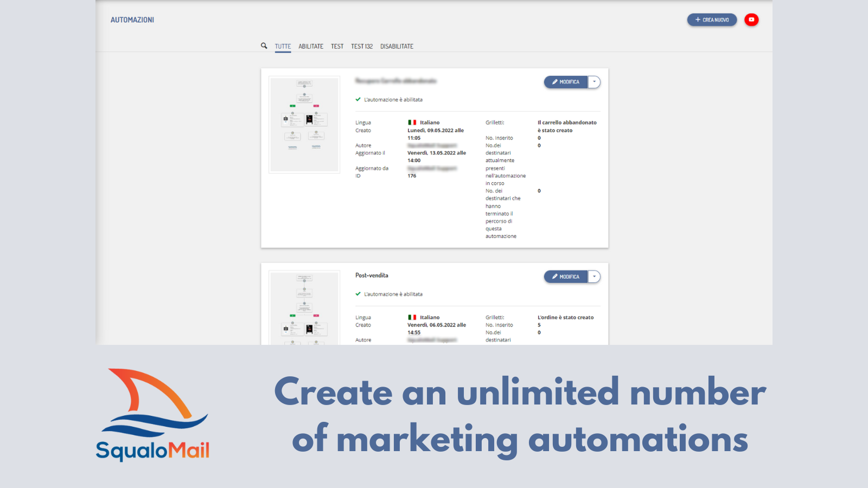Click green enabled checkmark in abandoned-cart card
Viewport: 868px width, 488px height.
click(x=358, y=99)
